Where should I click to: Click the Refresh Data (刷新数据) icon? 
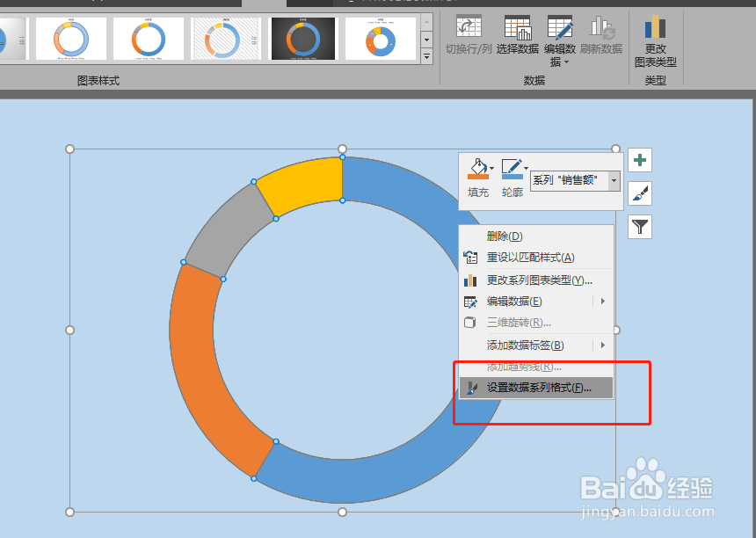pos(601,27)
